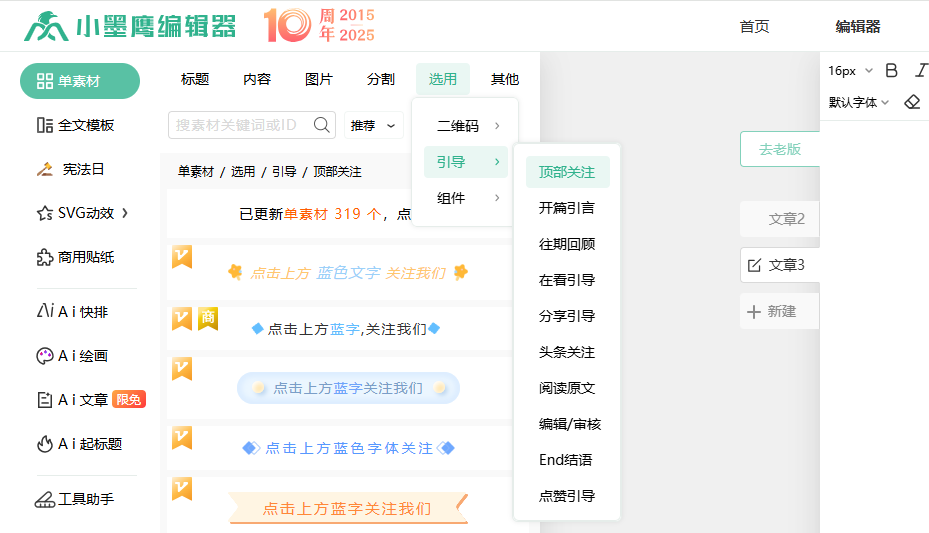Expand the 二维码 submenu

[x=466, y=126]
